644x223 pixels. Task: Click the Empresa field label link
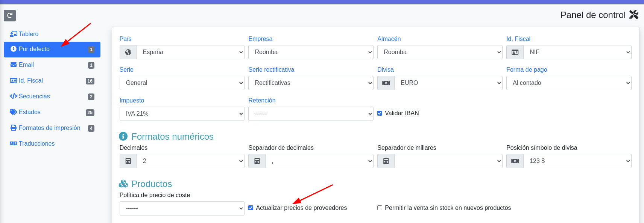click(260, 39)
